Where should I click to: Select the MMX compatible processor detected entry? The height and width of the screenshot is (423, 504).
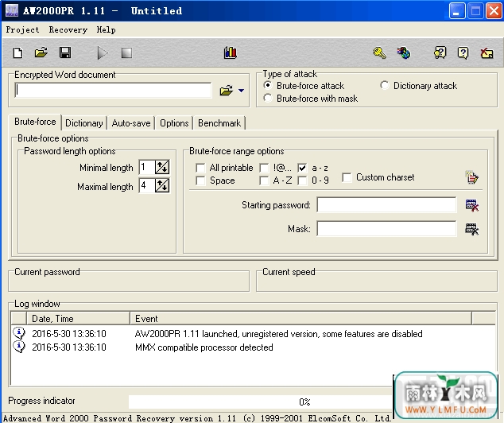[204, 347]
